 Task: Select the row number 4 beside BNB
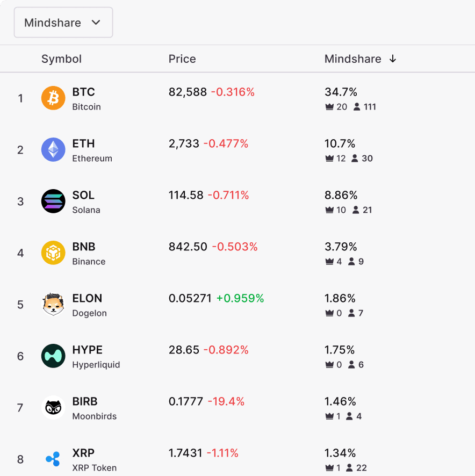pos(20,253)
